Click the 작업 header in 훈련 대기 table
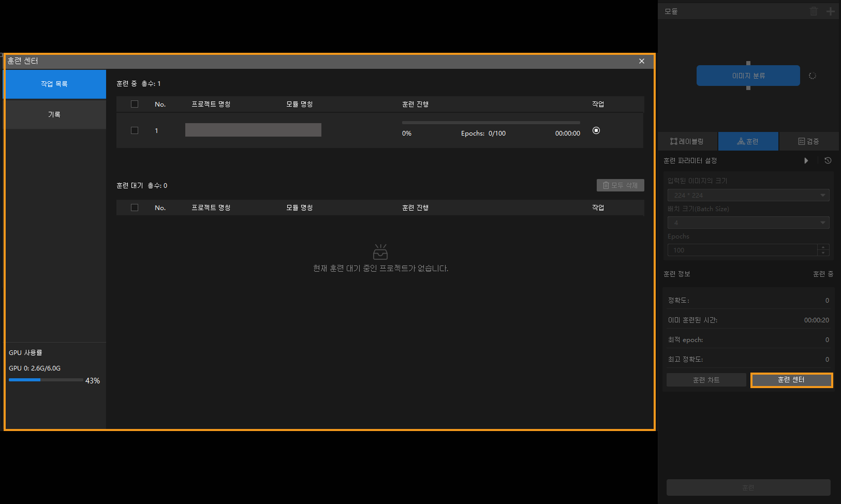Viewport: 841px width, 504px height. coord(598,207)
